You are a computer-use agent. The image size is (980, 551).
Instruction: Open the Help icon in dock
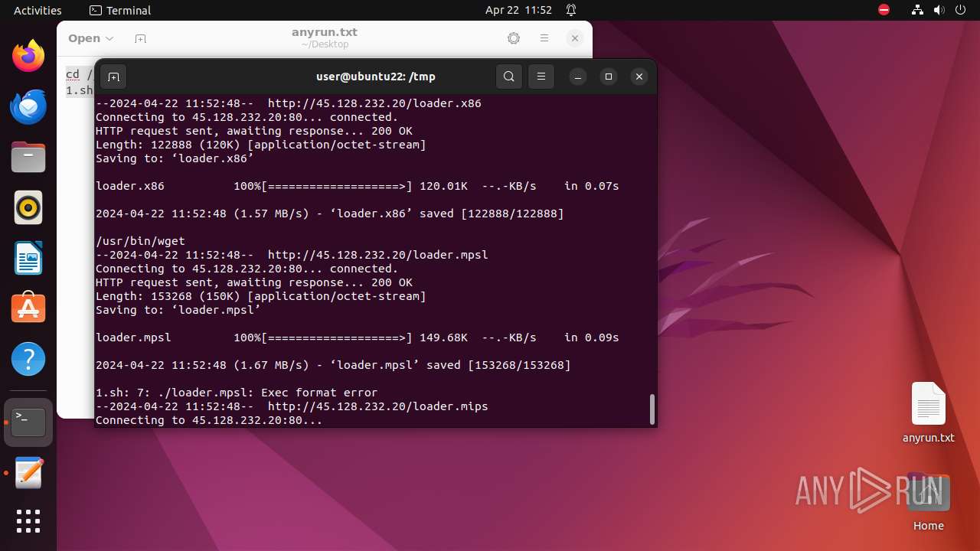[x=28, y=359]
